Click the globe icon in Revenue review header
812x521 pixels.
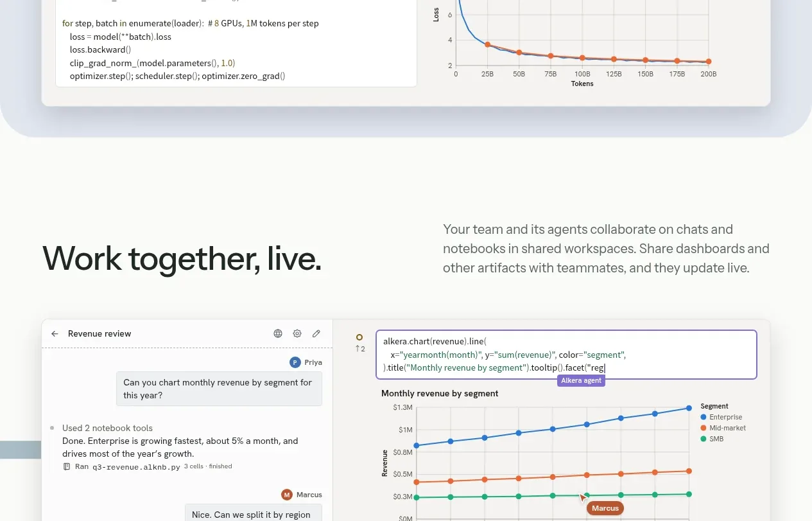tap(278, 333)
